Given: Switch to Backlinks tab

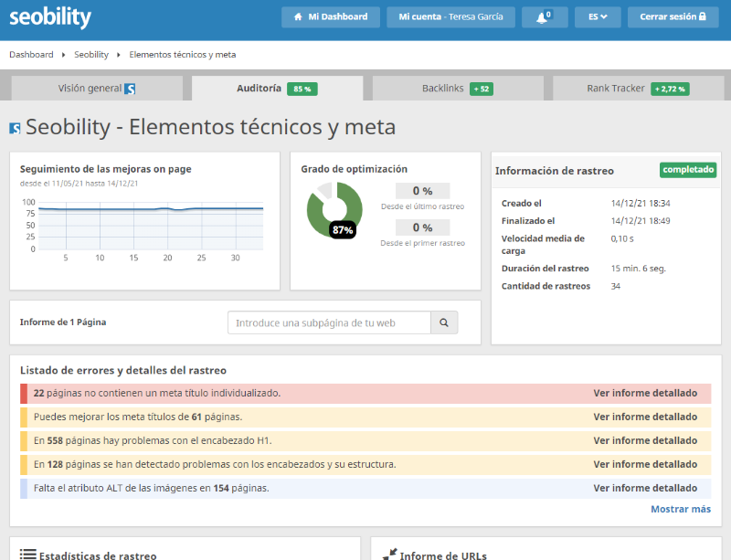Looking at the screenshot, I should (x=458, y=88).
